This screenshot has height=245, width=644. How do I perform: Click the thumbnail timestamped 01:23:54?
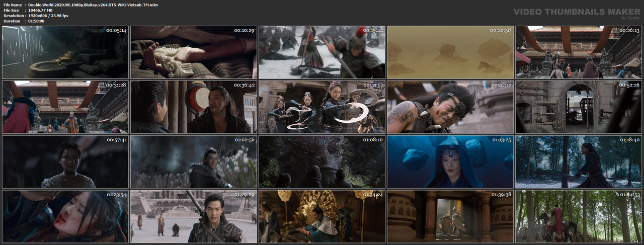pos(65,216)
